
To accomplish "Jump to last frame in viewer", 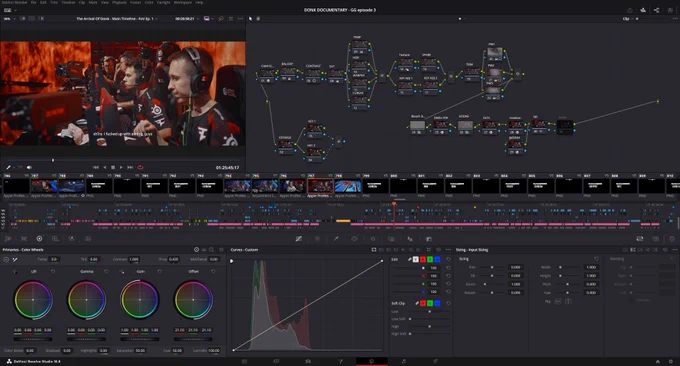I will pos(130,167).
